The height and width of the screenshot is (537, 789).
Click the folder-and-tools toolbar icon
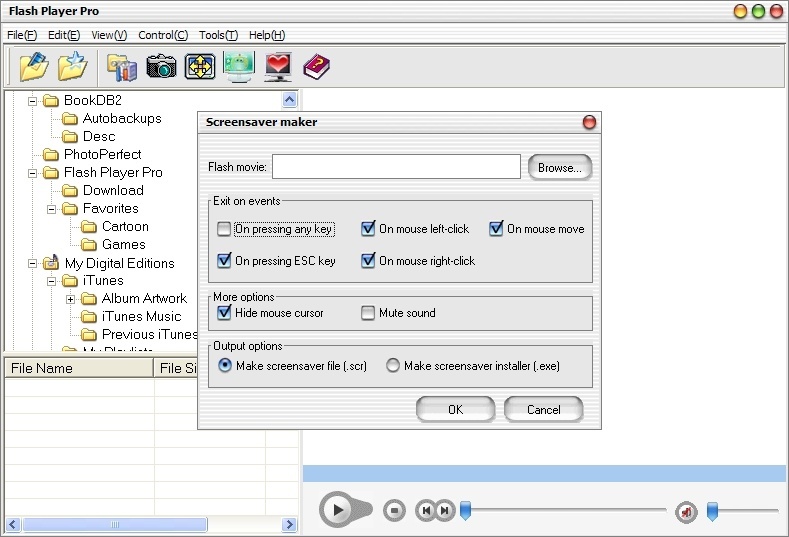122,67
